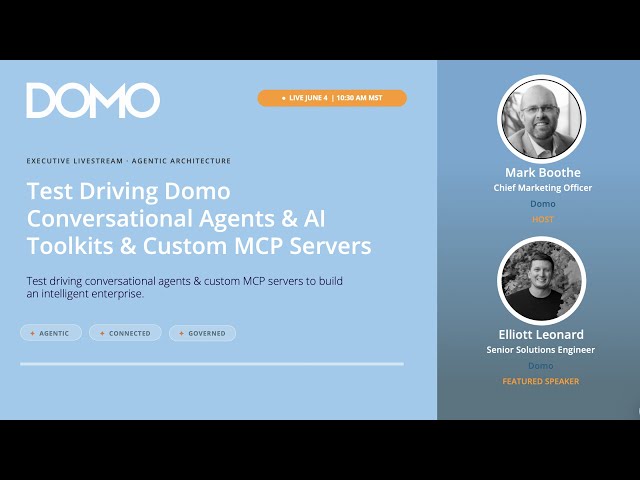Image resolution: width=640 pixels, height=480 pixels.
Task: Click the 'Test driving conversational agents' subtitle text
Action: click(x=184, y=287)
